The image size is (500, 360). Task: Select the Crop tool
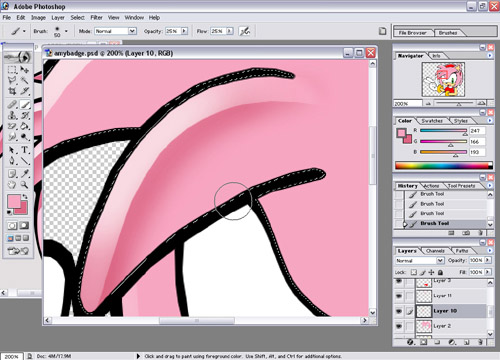(x=12, y=91)
